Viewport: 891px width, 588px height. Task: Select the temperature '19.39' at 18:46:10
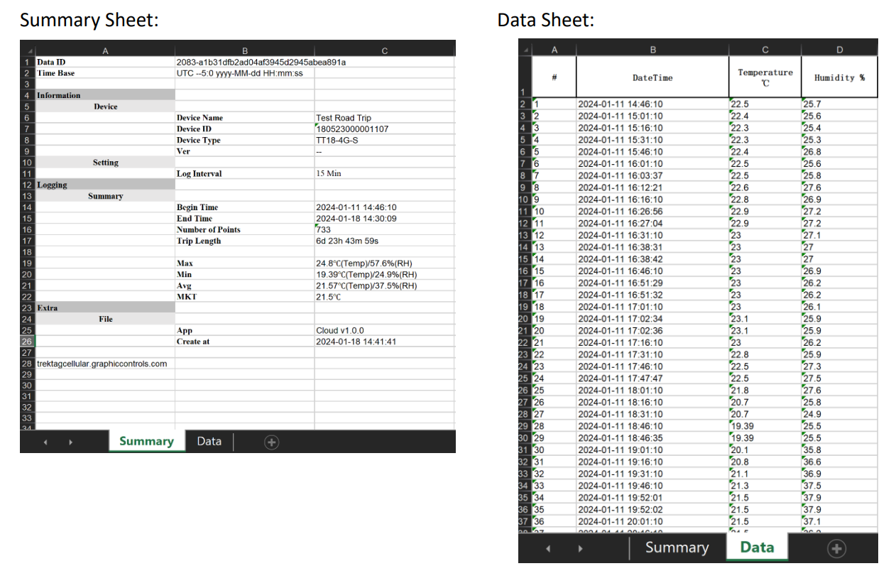[x=765, y=426]
